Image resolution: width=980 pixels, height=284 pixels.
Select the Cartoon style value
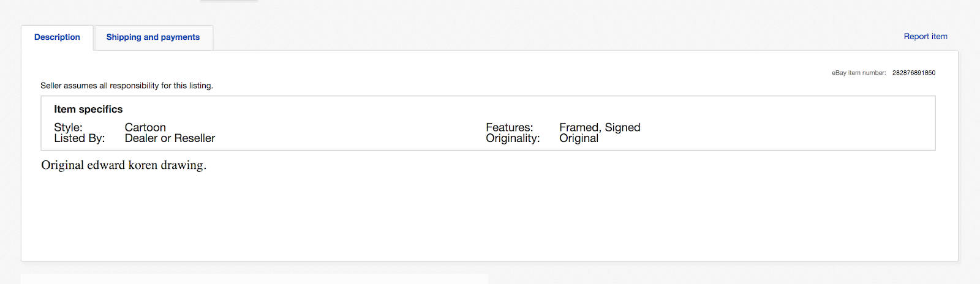(145, 127)
